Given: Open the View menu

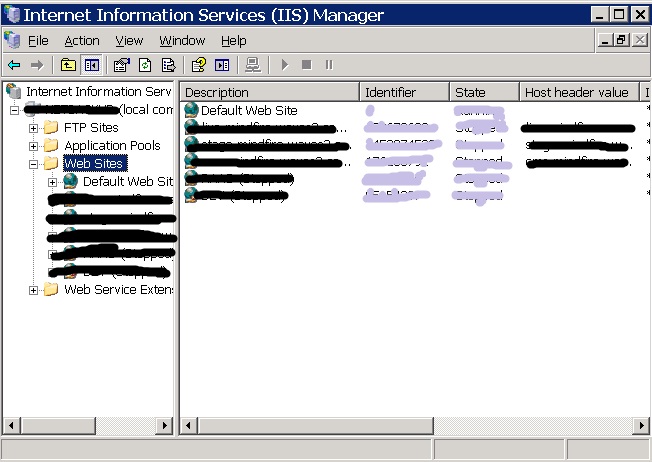Looking at the screenshot, I should (x=129, y=41).
